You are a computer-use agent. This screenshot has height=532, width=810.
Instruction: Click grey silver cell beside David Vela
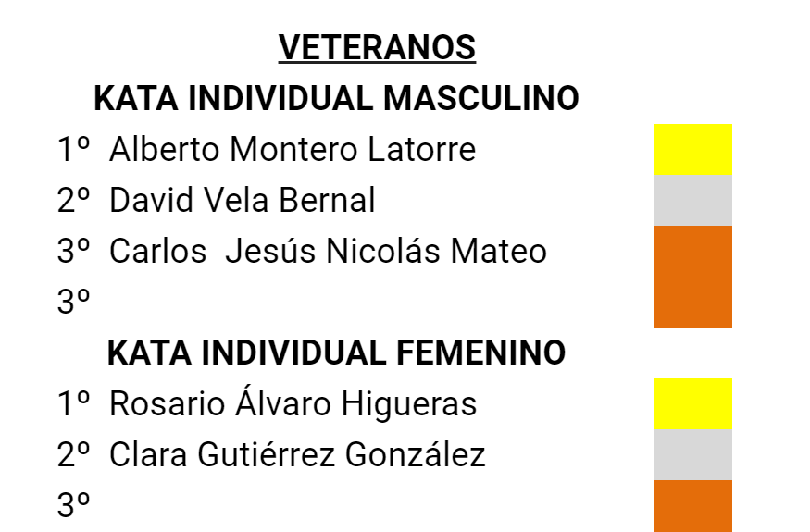693,201
